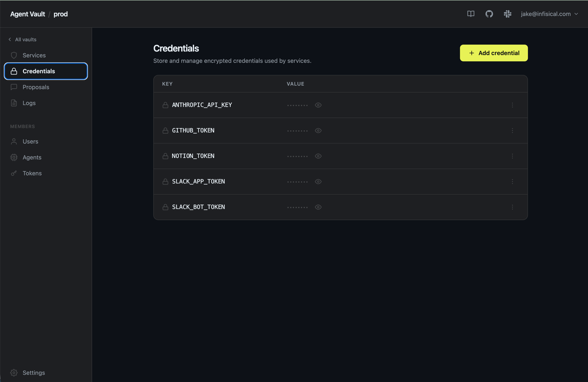The image size is (588, 382).
Task: Reveal the NOTION_TOKEN value
Action: pos(318,156)
